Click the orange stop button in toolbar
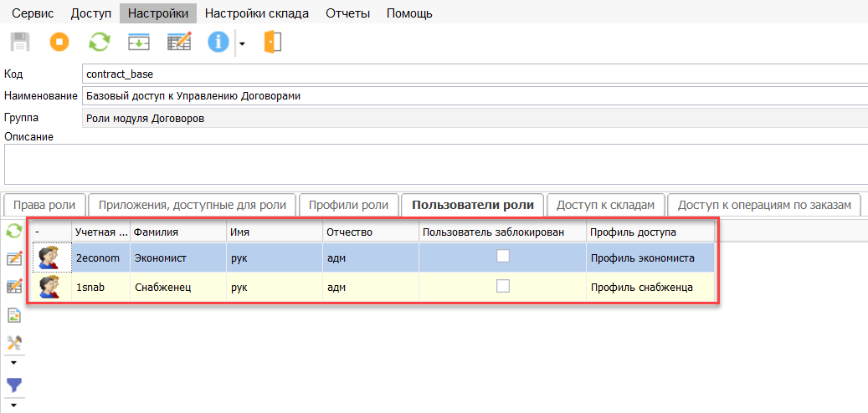This screenshot has width=868, height=413. [59, 42]
